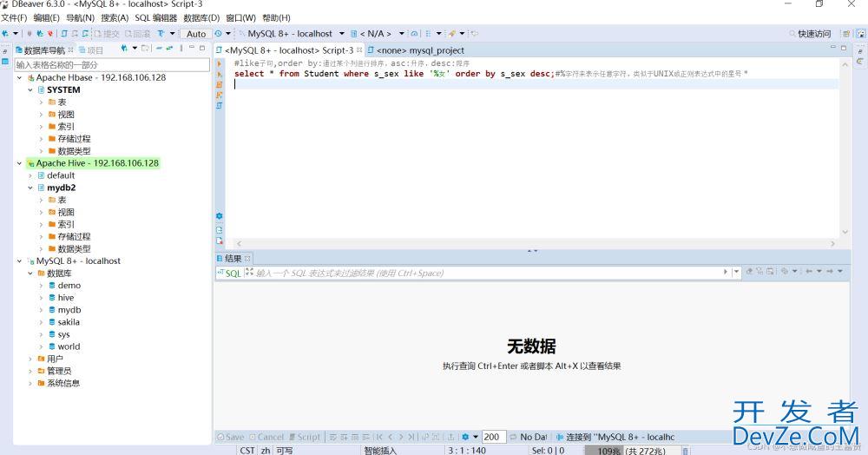Click the editor vertical scrollbar
The image size is (868, 455).
845,148
